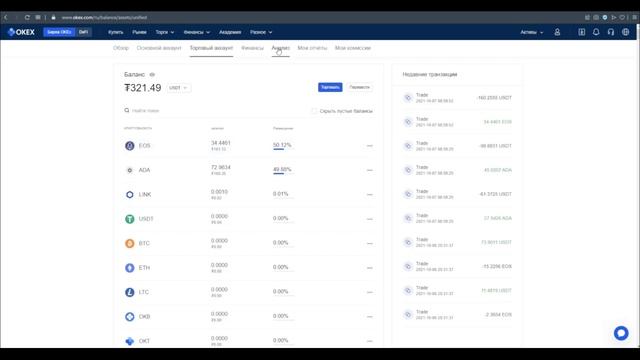The width and height of the screenshot is (640, 360).
Task: Click the LTC coin icon
Action: click(x=129, y=292)
